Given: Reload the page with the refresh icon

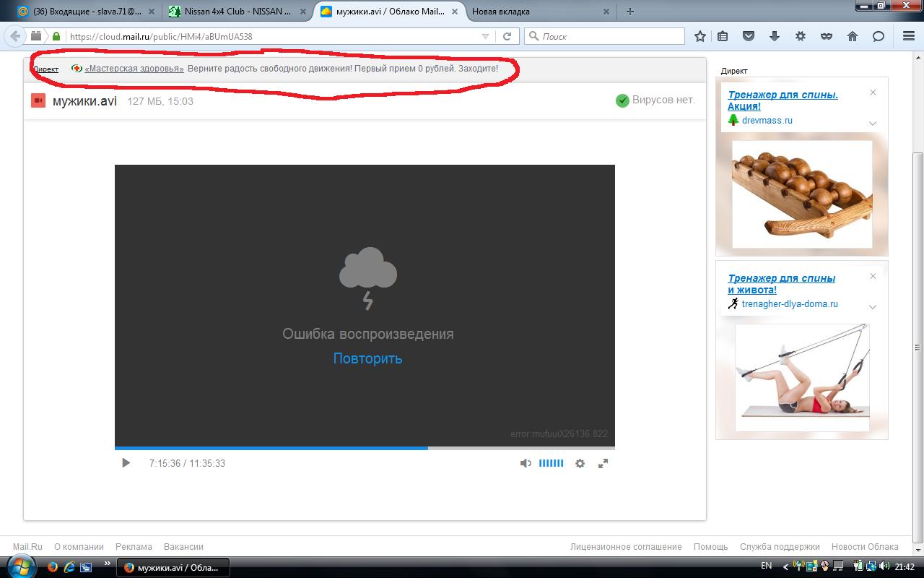Looking at the screenshot, I should [507, 36].
